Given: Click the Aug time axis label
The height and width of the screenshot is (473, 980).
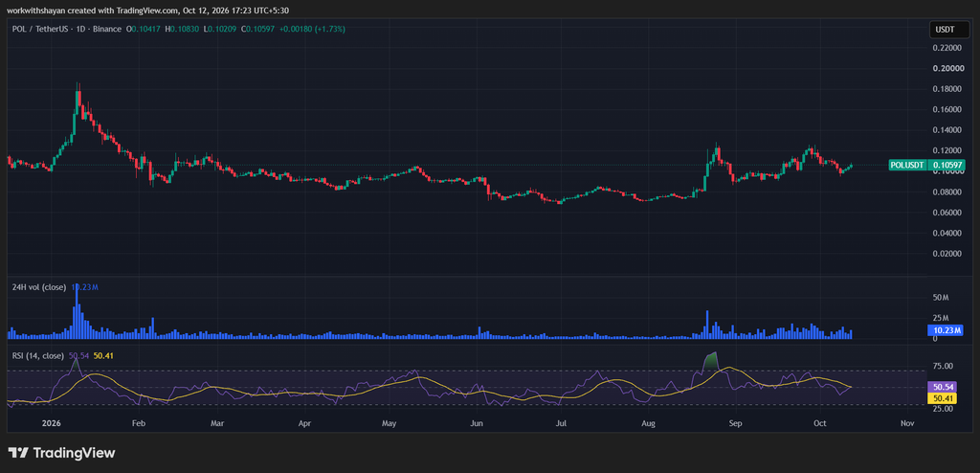Looking at the screenshot, I should [x=649, y=423].
